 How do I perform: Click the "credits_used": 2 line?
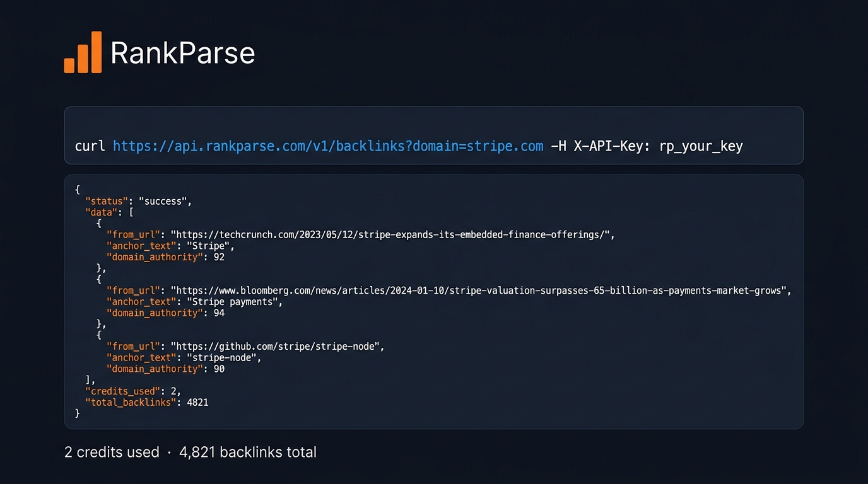click(x=133, y=391)
